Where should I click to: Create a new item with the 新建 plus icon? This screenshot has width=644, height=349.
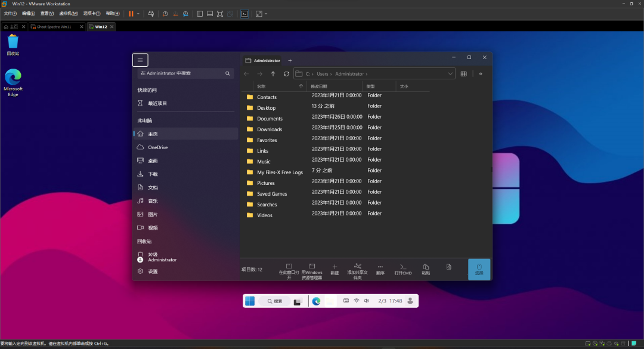[335, 268]
